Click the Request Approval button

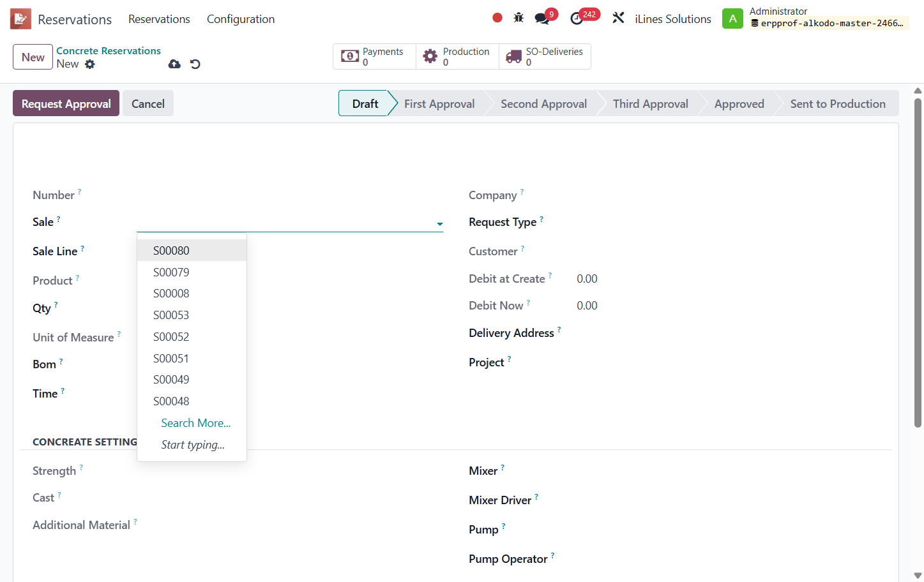click(66, 103)
